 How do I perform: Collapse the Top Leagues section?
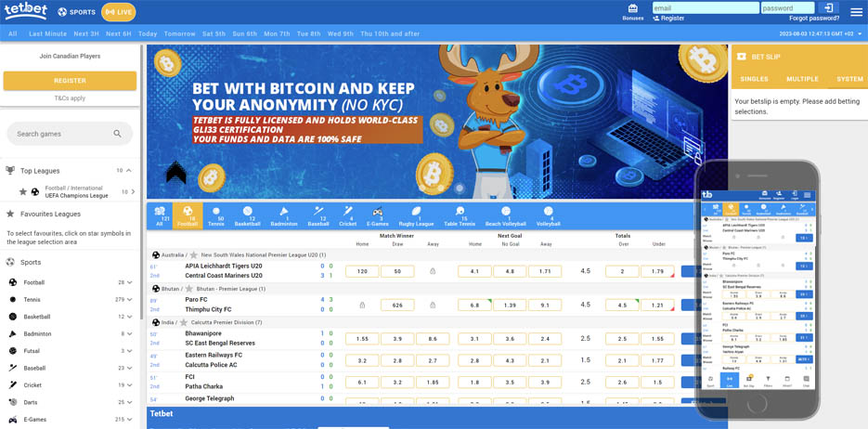(x=129, y=171)
